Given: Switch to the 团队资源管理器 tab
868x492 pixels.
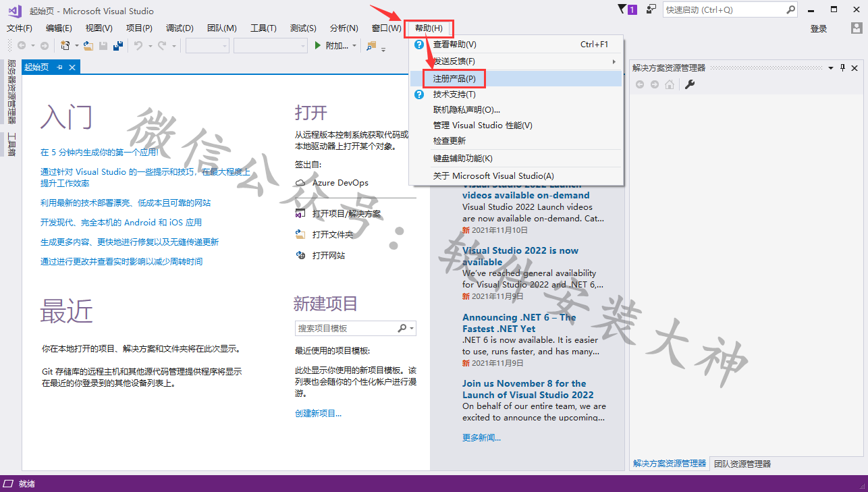Looking at the screenshot, I should (742, 464).
